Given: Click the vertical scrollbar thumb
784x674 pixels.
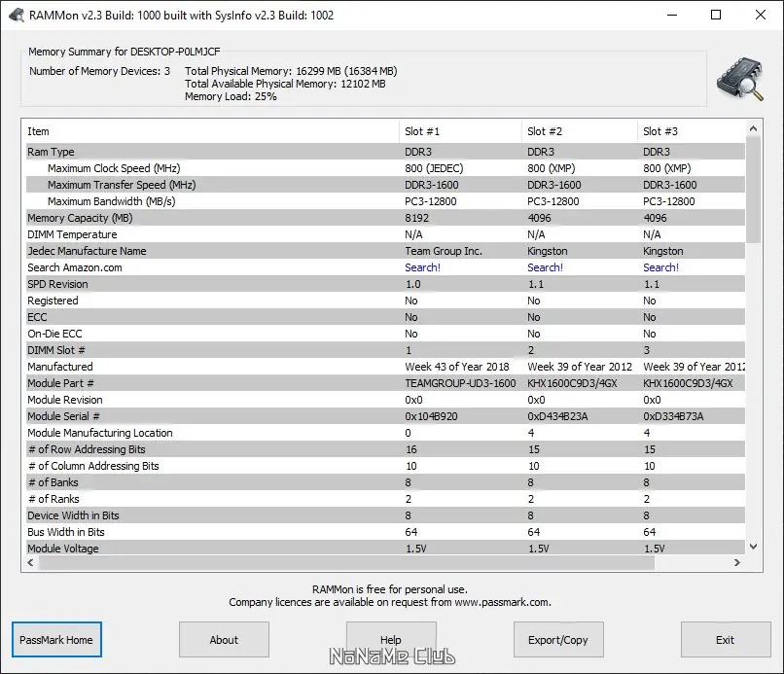Looking at the screenshot, I should (754, 190).
